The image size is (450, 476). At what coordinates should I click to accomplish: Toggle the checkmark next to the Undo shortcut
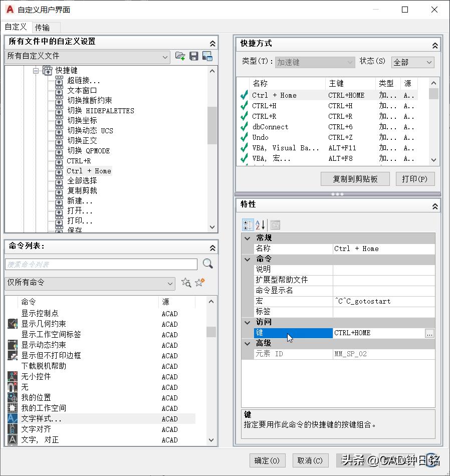tap(244, 137)
